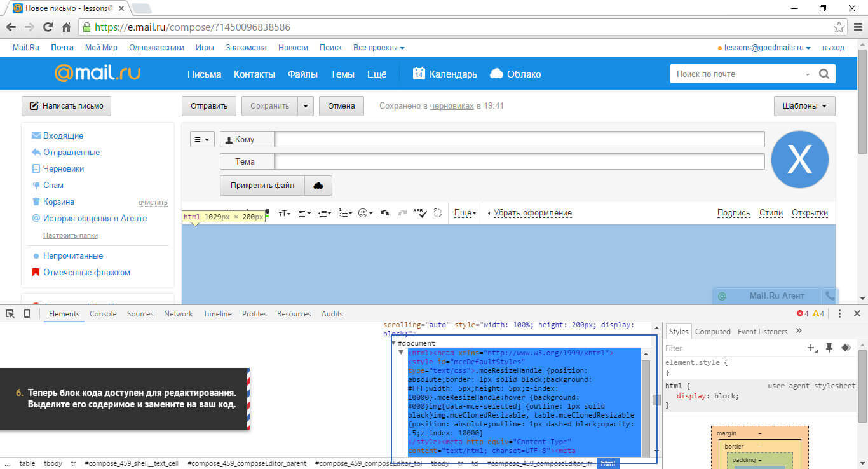Bookmark this page with star icon

(839, 27)
